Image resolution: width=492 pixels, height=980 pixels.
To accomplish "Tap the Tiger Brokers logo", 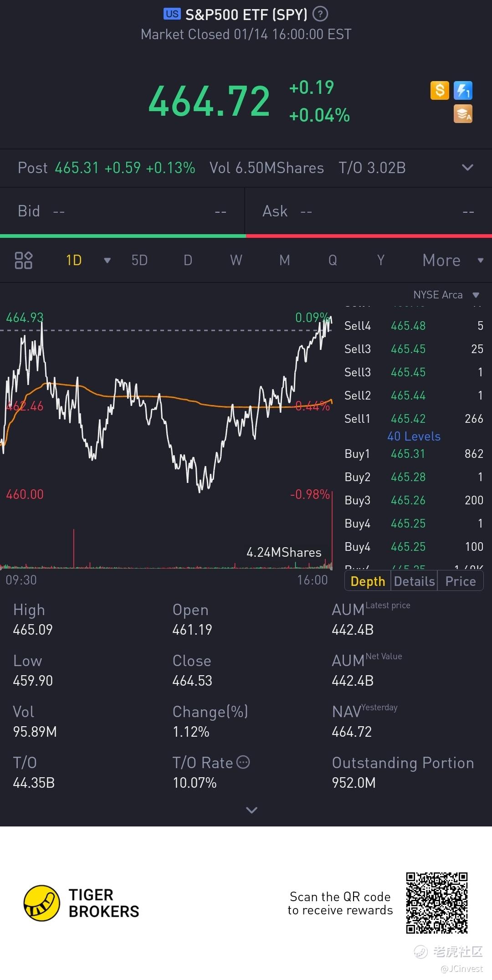I will (x=82, y=903).
